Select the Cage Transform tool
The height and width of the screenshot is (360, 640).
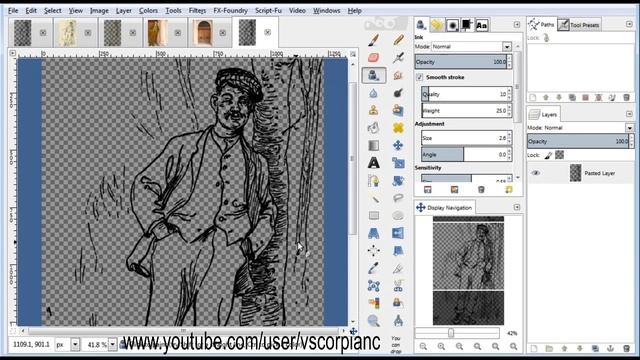point(373,286)
